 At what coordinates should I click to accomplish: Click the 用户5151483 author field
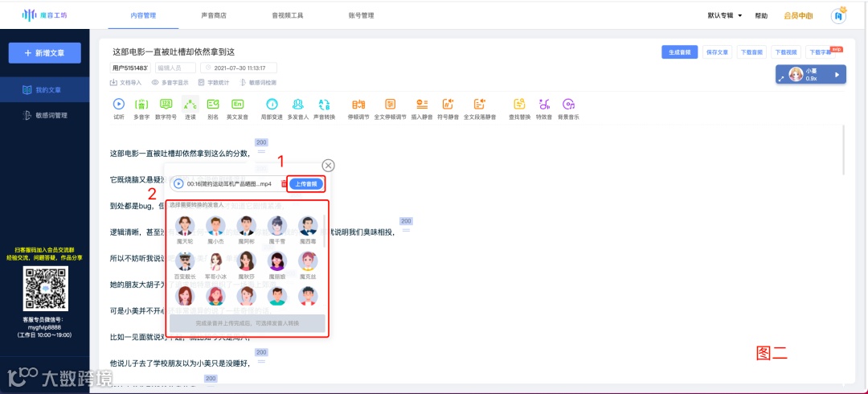[131, 68]
